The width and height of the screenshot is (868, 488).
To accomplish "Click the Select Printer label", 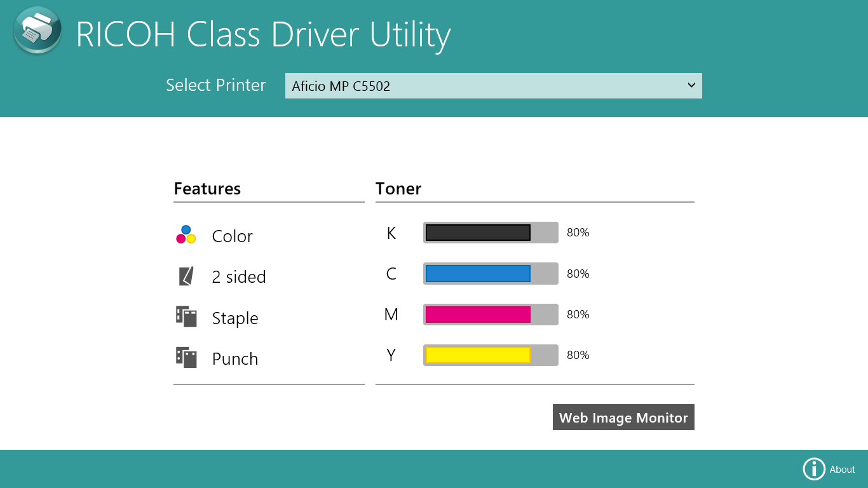I will [x=216, y=85].
